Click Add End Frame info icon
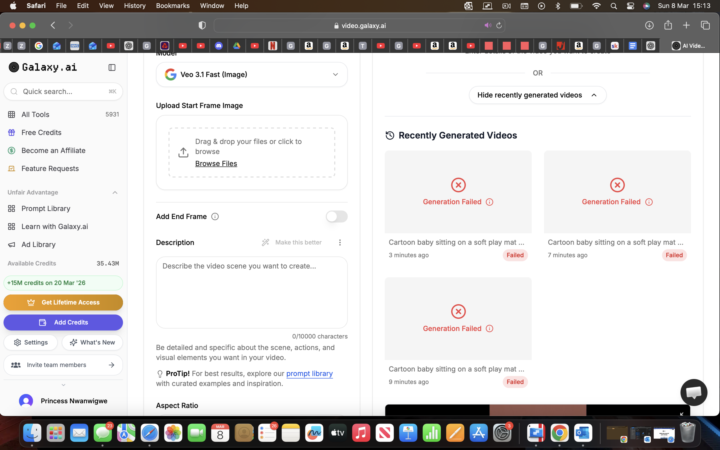The image size is (720, 450). pyautogui.click(x=215, y=216)
